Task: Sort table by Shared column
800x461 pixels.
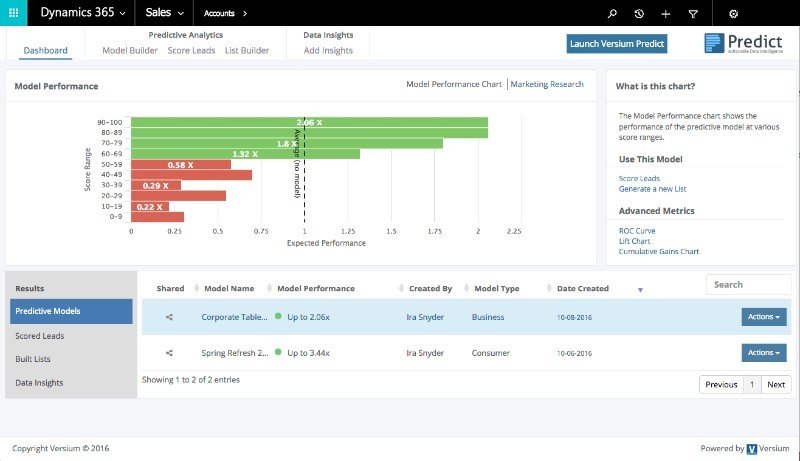Action: coord(170,288)
